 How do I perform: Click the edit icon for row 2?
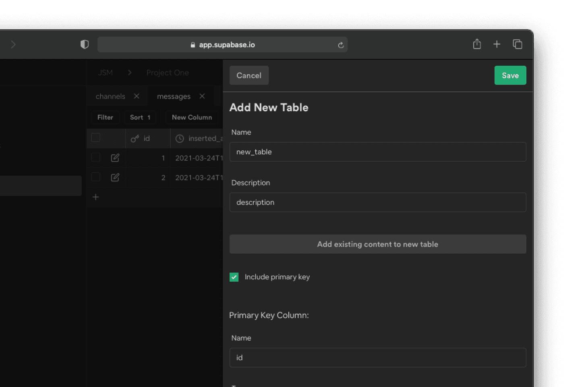click(x=115, y=177)
